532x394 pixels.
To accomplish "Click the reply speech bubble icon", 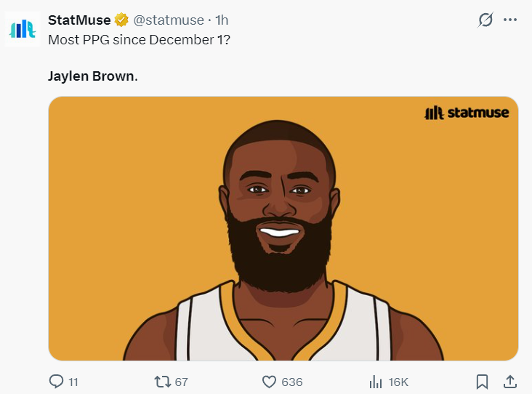I will (55, 382).
